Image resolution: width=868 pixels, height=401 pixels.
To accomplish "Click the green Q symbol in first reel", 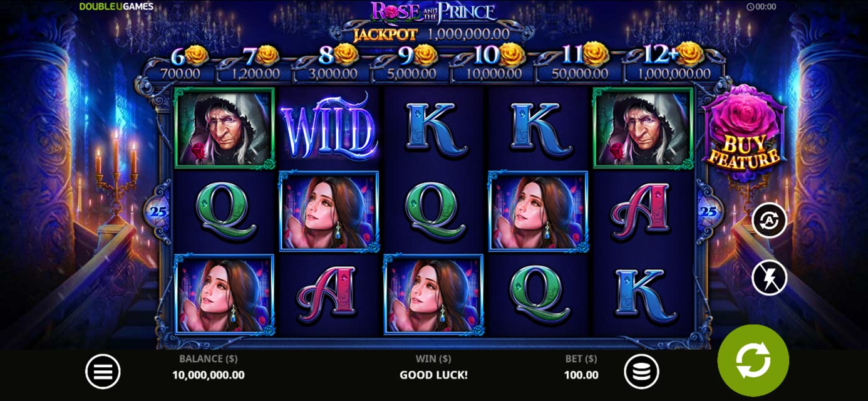I will 224,211.
